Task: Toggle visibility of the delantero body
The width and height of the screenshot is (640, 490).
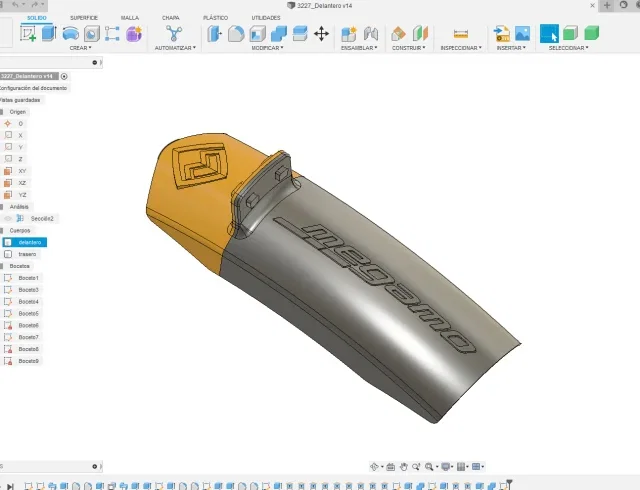Action: 8,243
